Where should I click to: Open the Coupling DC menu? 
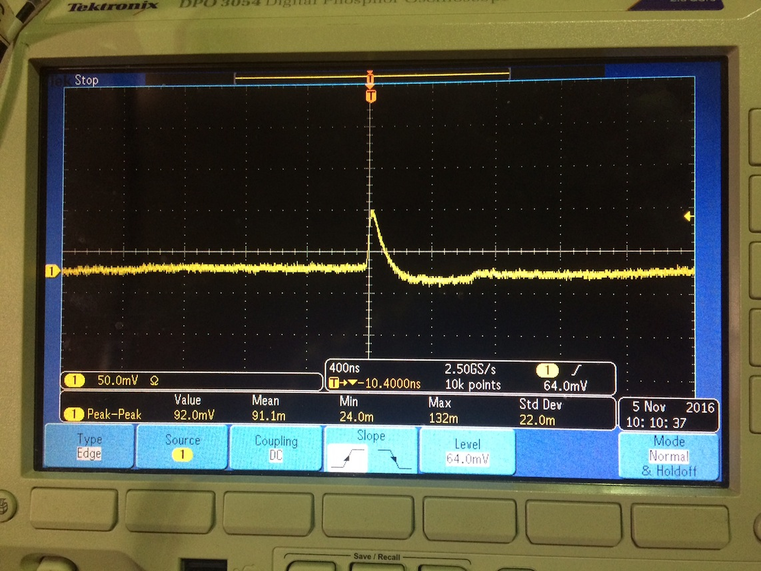click(276, 448)
